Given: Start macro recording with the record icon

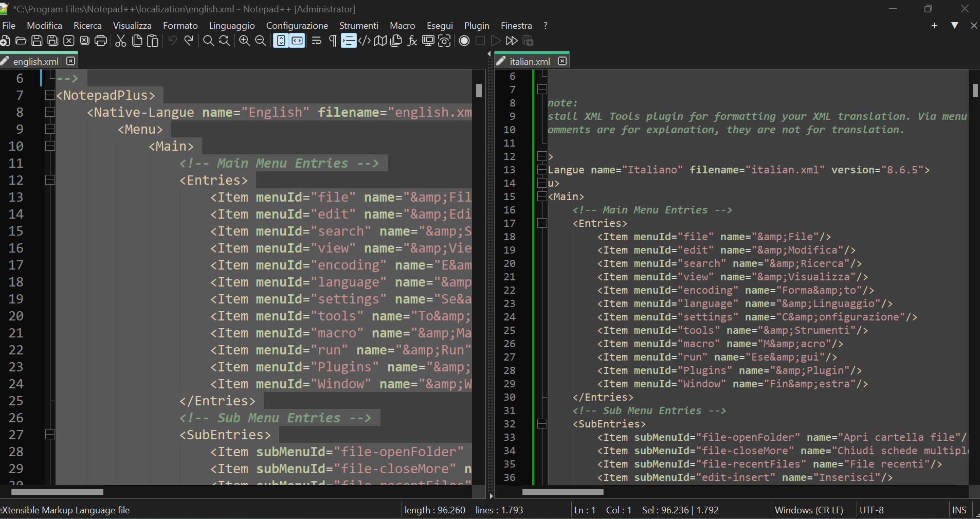Looking at the screenshot, I should pyautogui.click(x=464, y=41).
